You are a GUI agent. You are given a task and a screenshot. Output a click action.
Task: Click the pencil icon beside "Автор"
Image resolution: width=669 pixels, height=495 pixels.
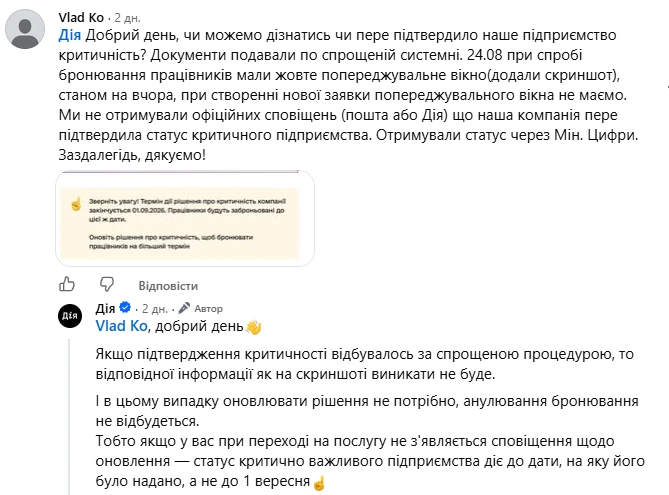point(184,308)
